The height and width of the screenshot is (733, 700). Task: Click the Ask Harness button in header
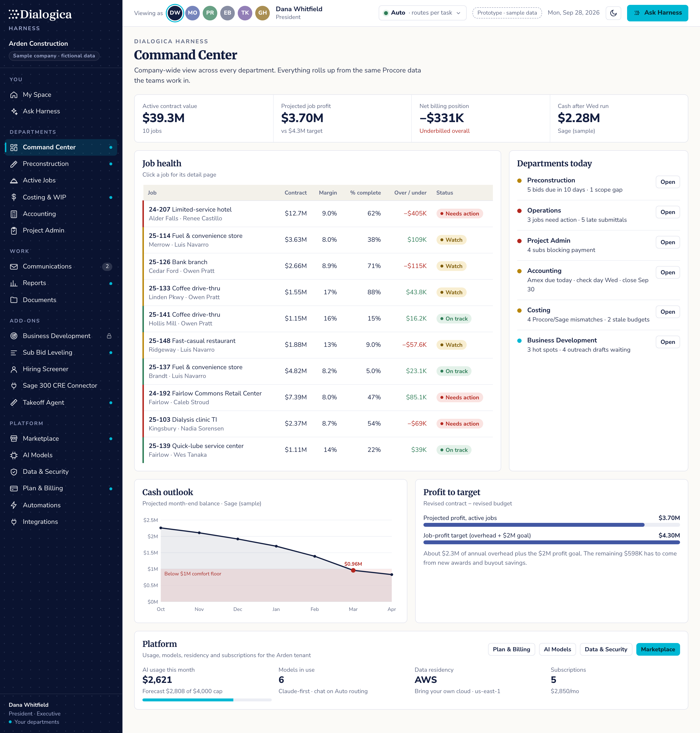pos(657,13)
